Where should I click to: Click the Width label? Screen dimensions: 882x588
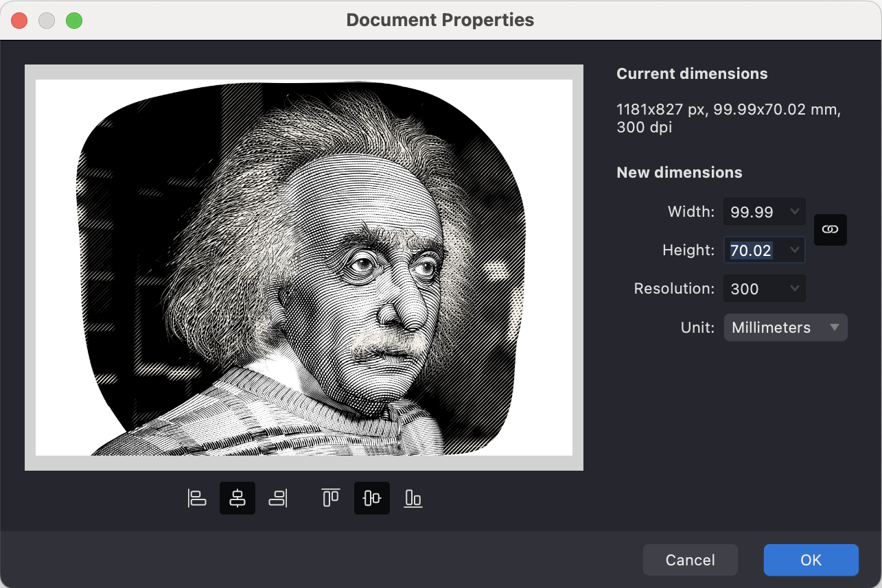pyautogui.click(x=691, y=211)
